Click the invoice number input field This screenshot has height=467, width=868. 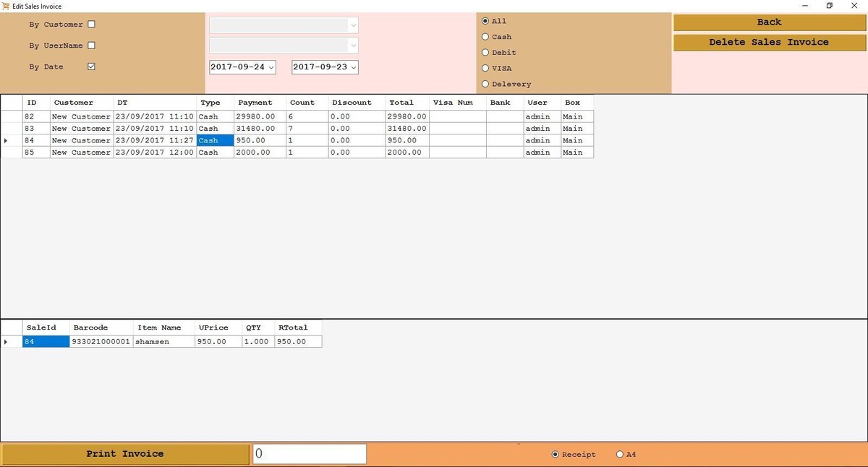click(310, 454)
